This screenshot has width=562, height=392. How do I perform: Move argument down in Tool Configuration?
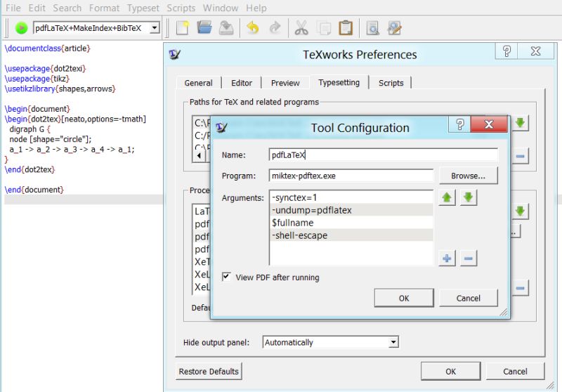[x=469, y=197]
